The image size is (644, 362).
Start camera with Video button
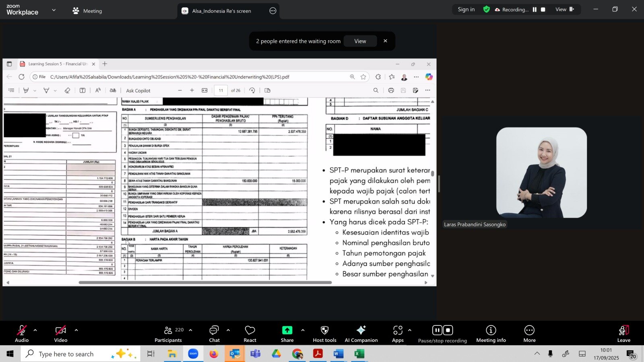click(61, 334)
